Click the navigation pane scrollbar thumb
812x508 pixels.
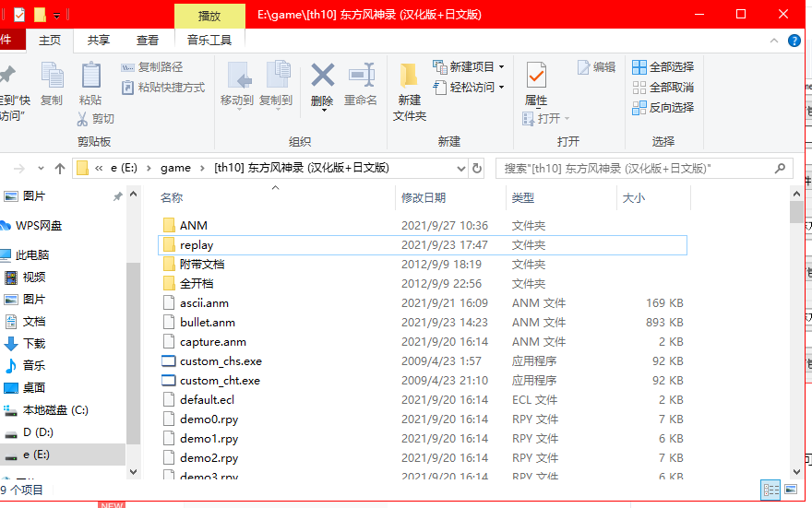point(133,353)
